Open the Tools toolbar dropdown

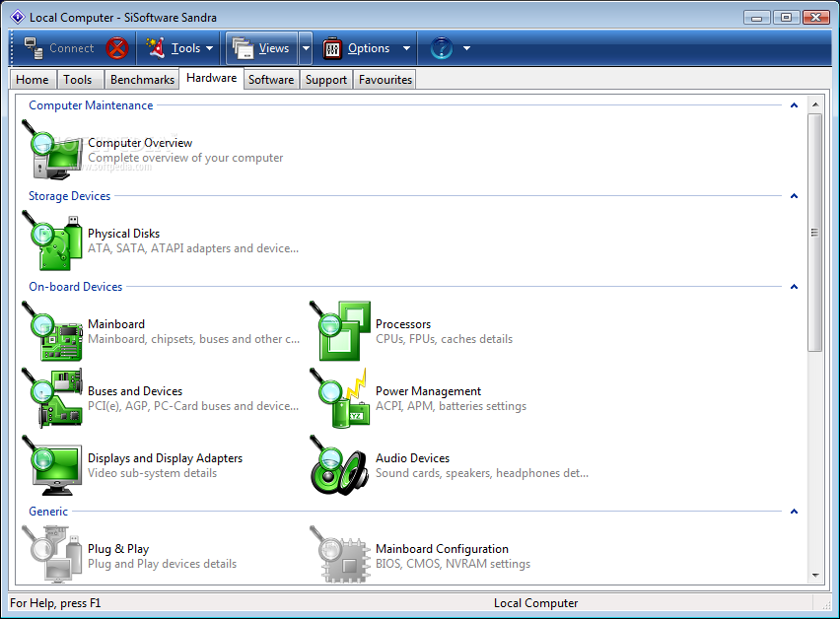pyautogui.click(x=209, y=48)
